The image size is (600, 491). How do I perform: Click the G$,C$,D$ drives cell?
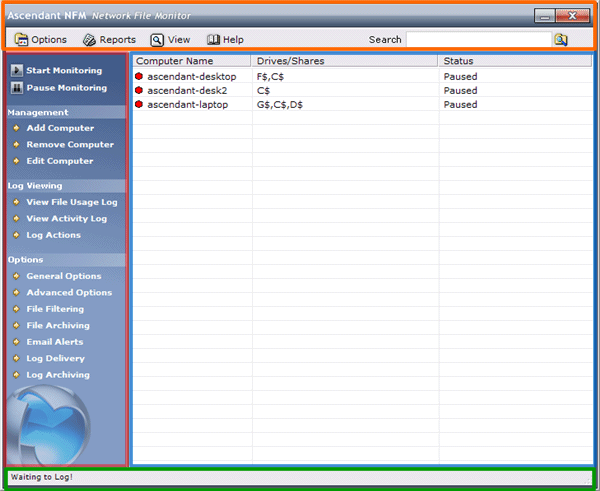click(280, 104)
